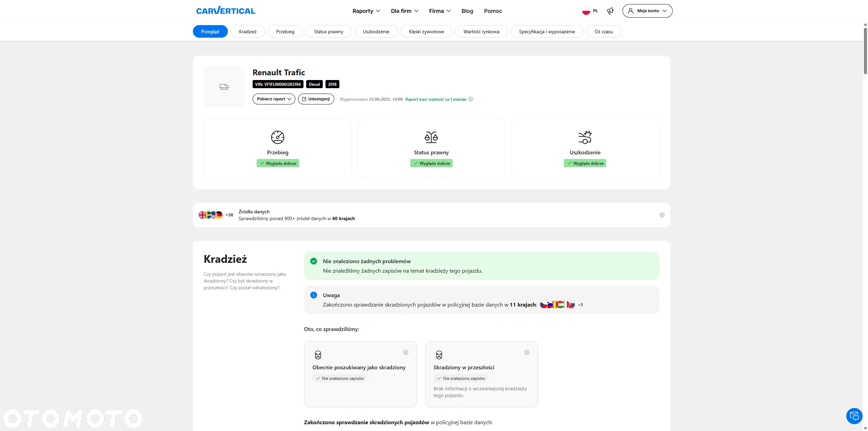Click the Renault Trafic heading
This screenshot has width=868, height=431.
click(x=279, y=72)
